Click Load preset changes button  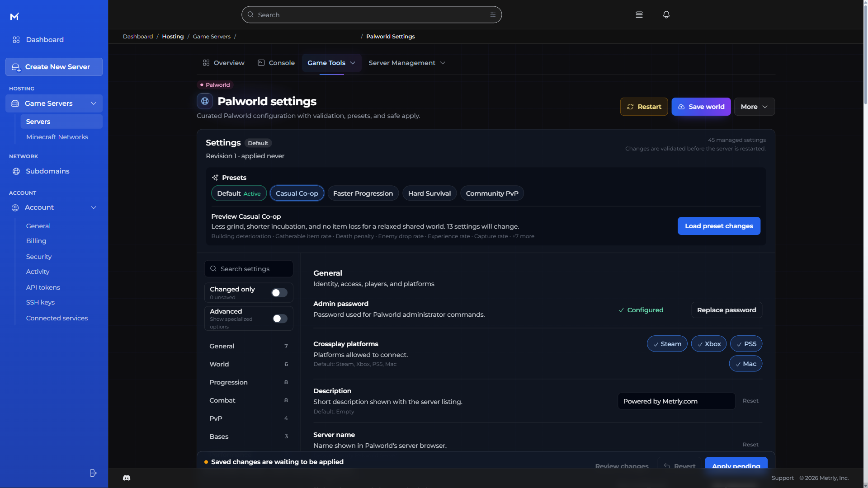719,226
